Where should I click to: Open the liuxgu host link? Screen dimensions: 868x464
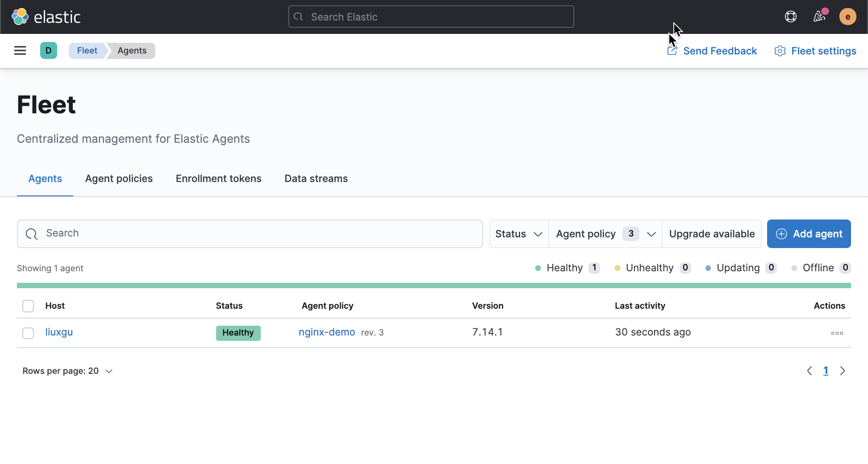(x=59, y=332)
